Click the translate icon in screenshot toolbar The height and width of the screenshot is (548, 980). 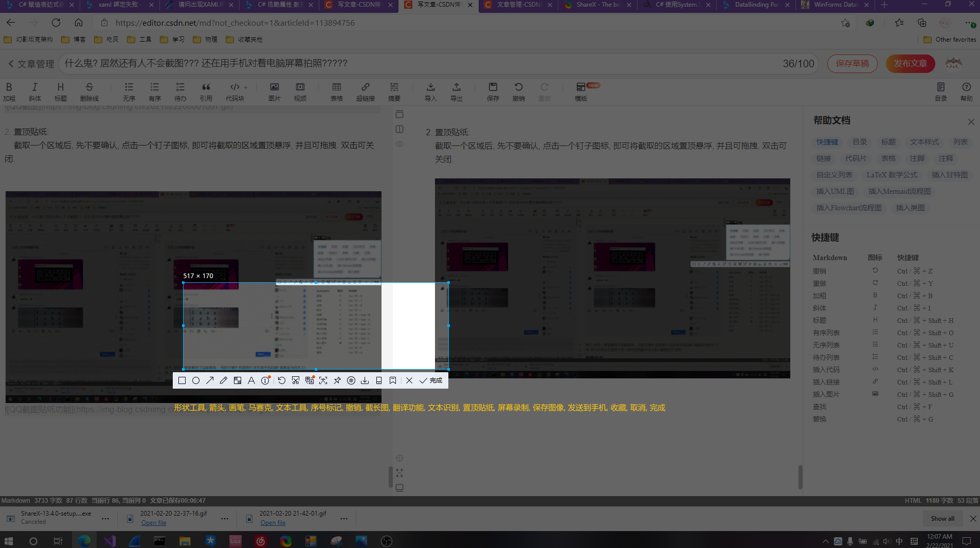(x=310, y=380)
